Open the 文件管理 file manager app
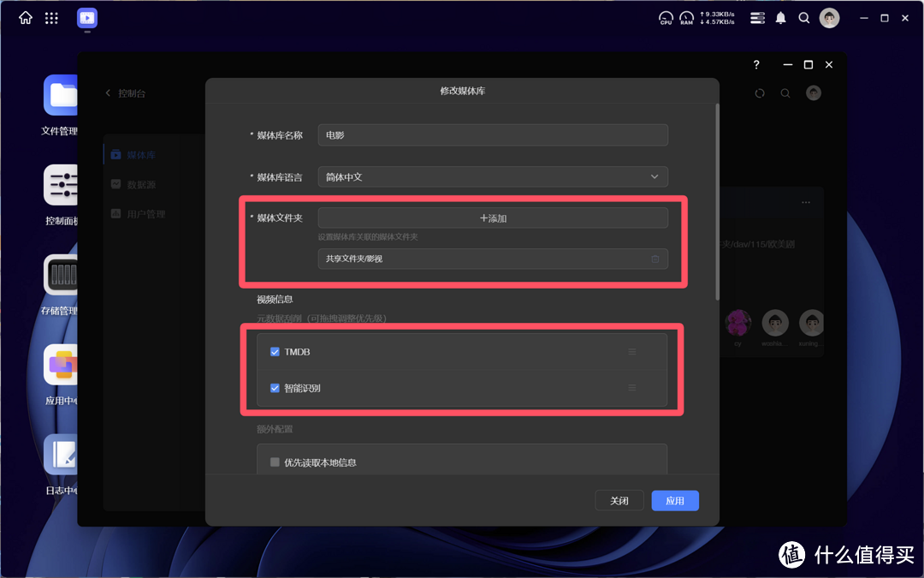The height and width of the screenshot is (578, 924). pos(60,104)
